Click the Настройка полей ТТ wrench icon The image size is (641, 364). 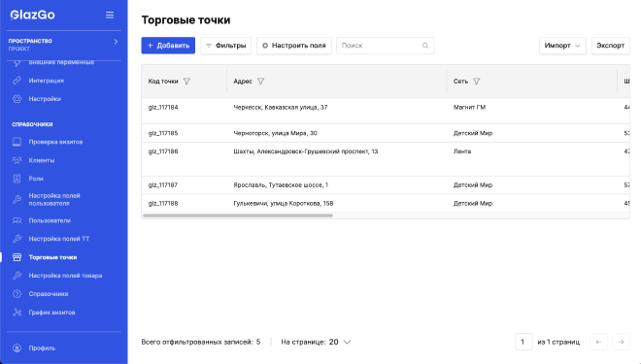(x=17, y=239)
